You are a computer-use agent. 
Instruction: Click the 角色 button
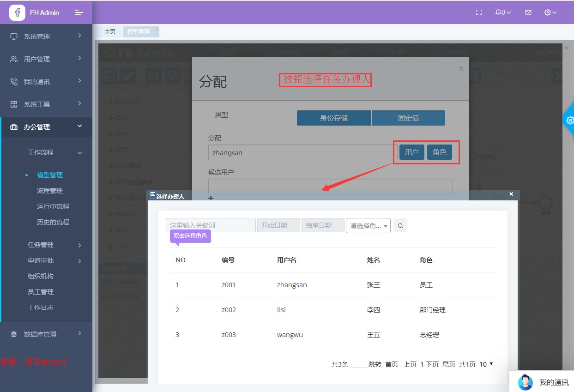coord(439,152)
